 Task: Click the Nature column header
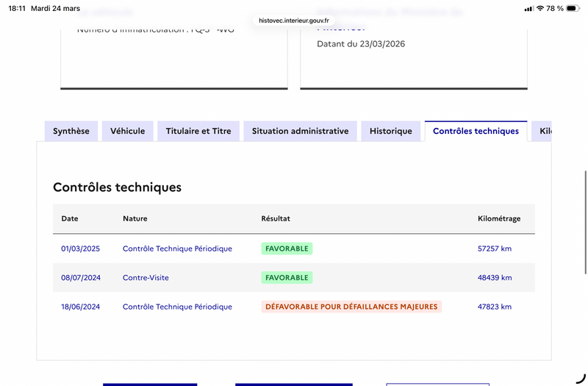pos(135,218)
